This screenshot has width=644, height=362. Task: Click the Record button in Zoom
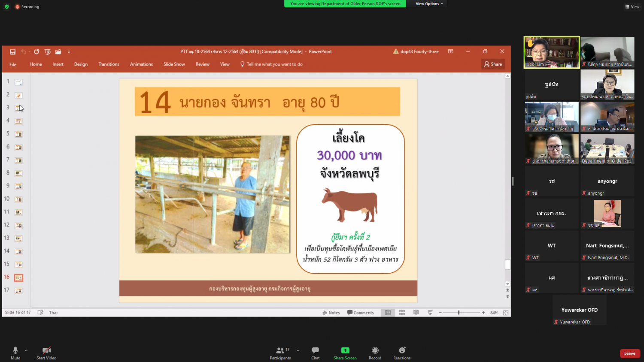[x=375, y=353]
